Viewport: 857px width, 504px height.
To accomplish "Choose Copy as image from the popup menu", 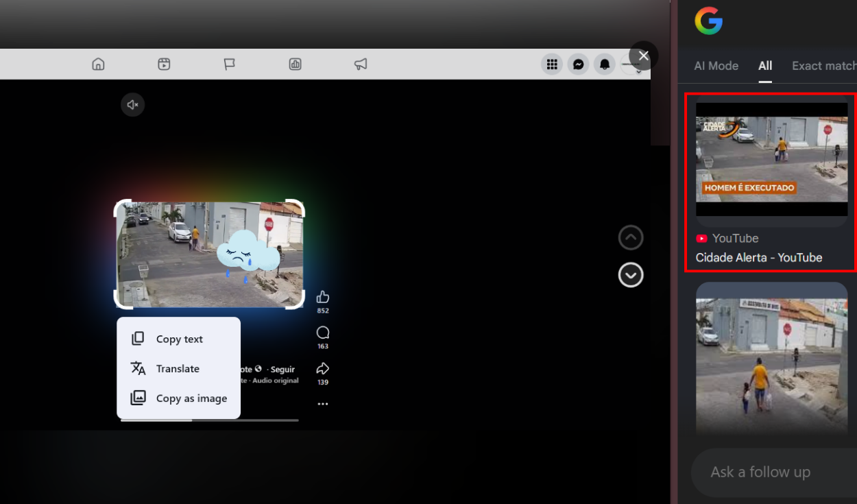I will tap(178, 398).
